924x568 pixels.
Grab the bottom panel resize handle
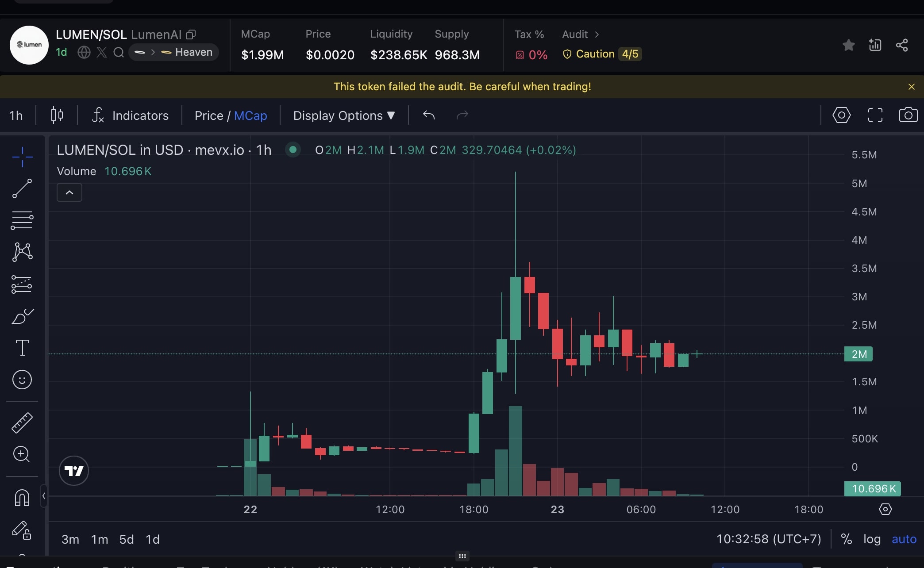pos(462,556)
